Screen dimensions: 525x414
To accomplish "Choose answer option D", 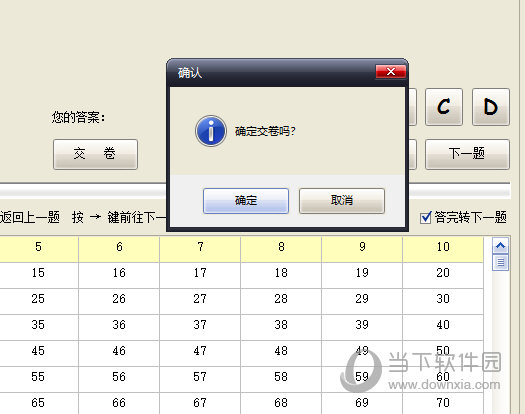I will point(491,107).
